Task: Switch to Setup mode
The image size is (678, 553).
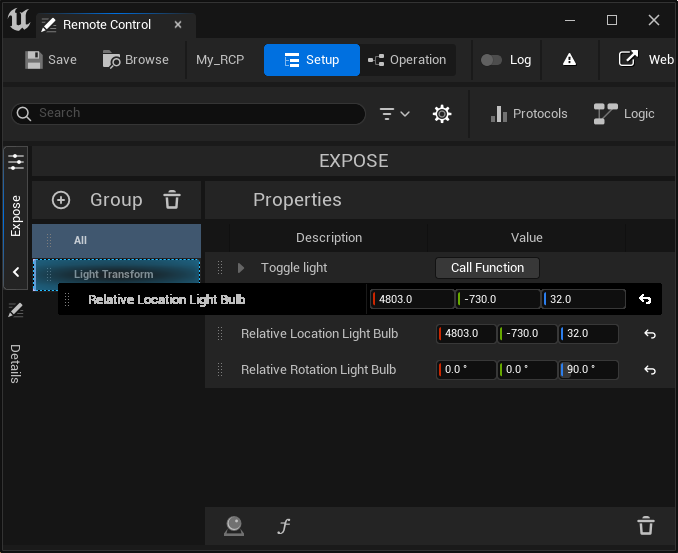Action: point(311,60)
